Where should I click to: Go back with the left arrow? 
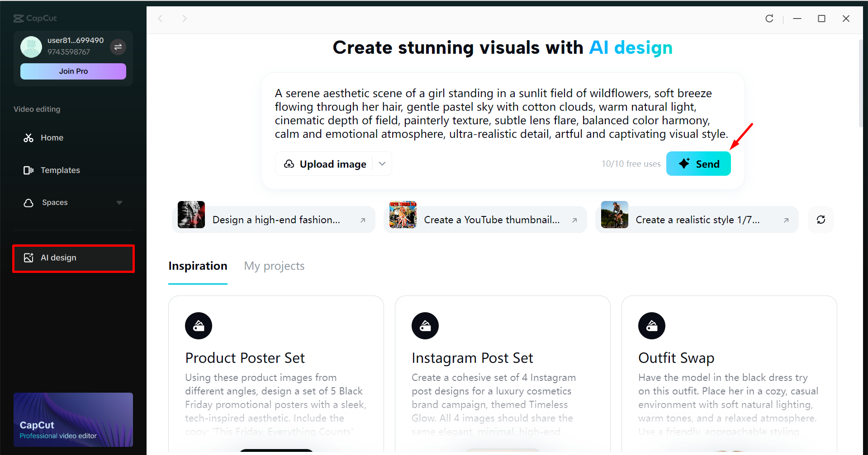click(160, 19)
